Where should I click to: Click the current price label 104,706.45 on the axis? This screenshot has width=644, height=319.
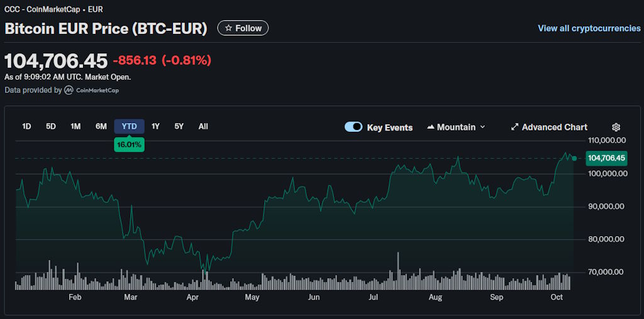606,158
